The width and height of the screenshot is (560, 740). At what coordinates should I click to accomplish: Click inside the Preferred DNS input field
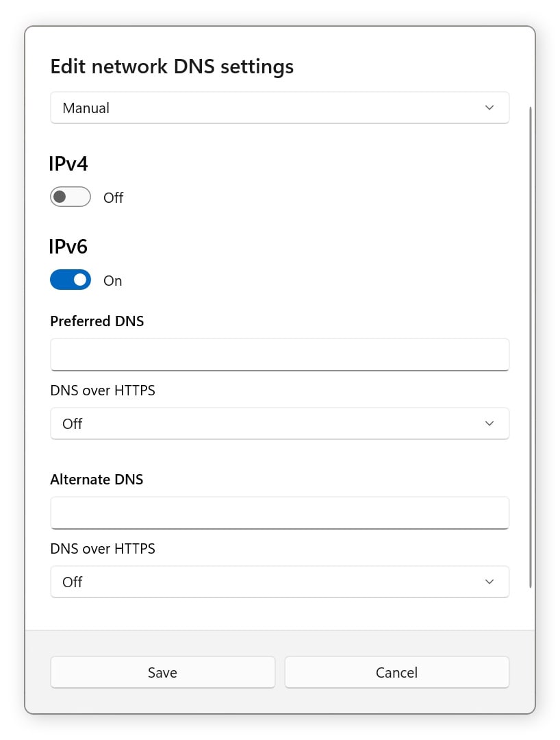[x=279, y=354]
